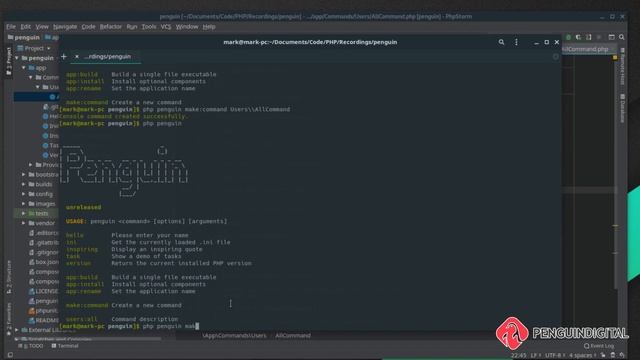Image resolution: width=640 pixels, height=360 pixels.
Task: Add a new terminal tab with plus
Action: pos(64,56)
